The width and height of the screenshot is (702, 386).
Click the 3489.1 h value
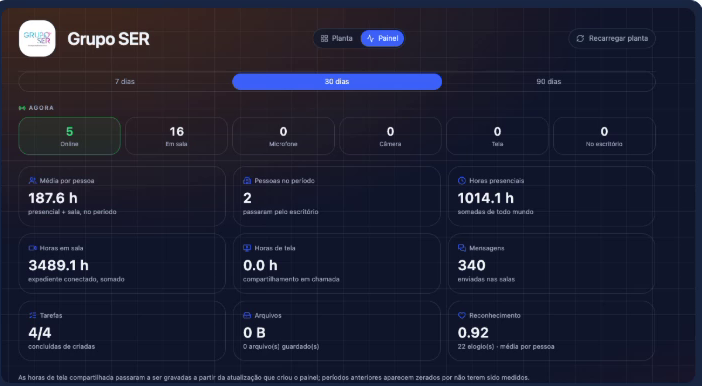58,265
